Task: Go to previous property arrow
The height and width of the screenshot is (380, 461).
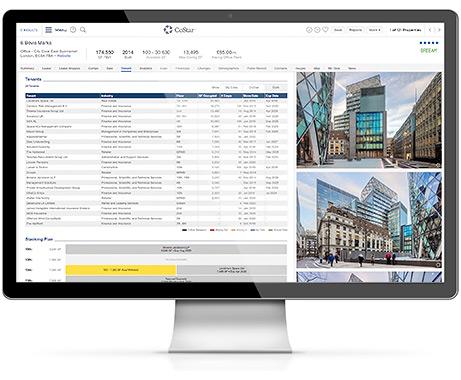Action: (430, 30)
